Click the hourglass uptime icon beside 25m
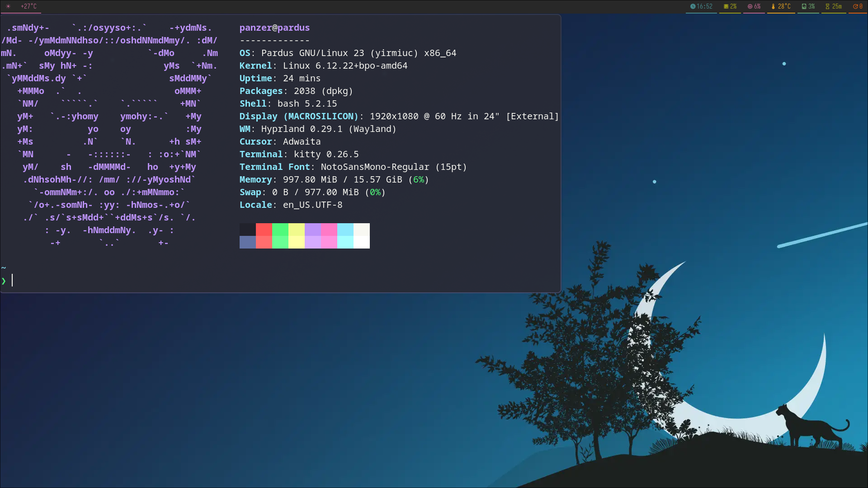Viewport: 868px width, 488px height. click(827, 6)
